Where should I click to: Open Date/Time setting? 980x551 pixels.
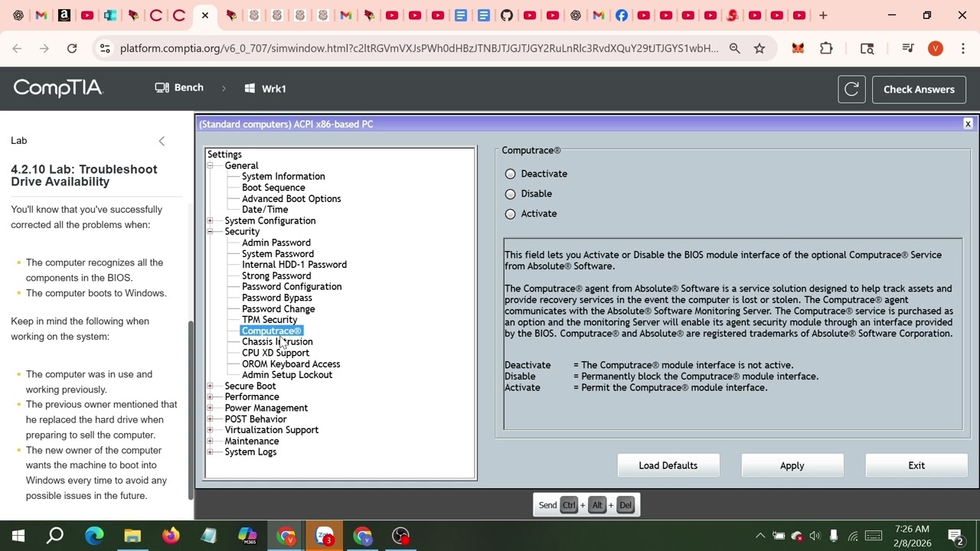tap(265, 209)
